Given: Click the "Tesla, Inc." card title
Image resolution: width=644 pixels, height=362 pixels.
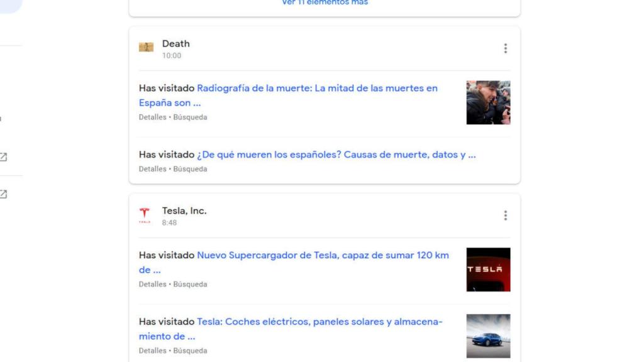Looking at the screenshot, I should 184,211.
